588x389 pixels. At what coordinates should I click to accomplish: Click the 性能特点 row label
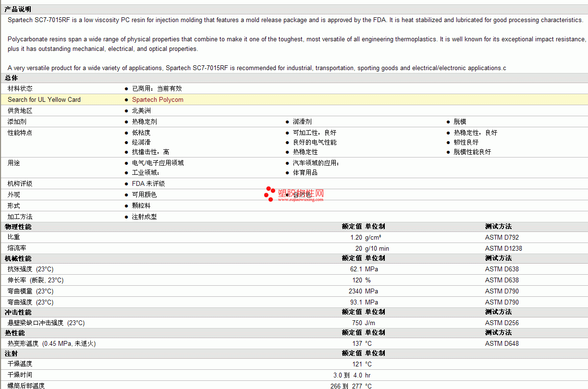[20, 133]
